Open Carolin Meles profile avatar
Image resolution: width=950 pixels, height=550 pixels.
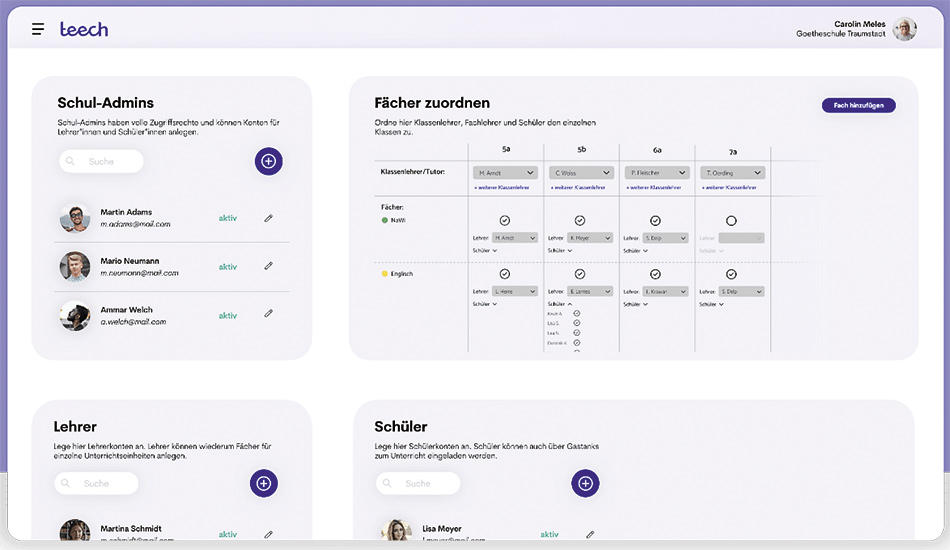coord(904,29)
